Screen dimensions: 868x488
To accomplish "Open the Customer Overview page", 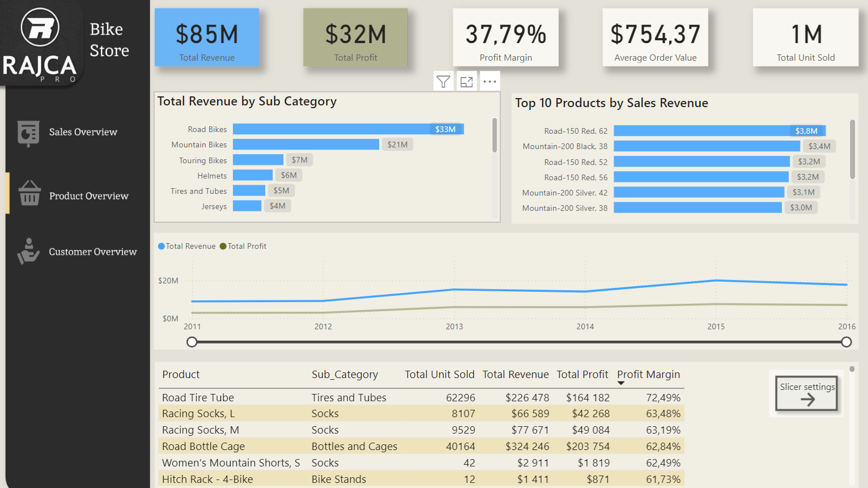I will 93,252.
